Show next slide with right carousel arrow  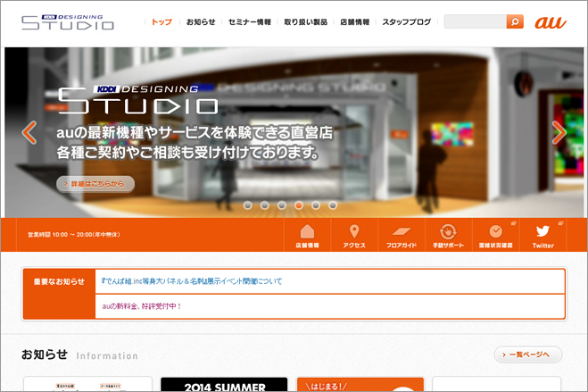pos(559,132)
